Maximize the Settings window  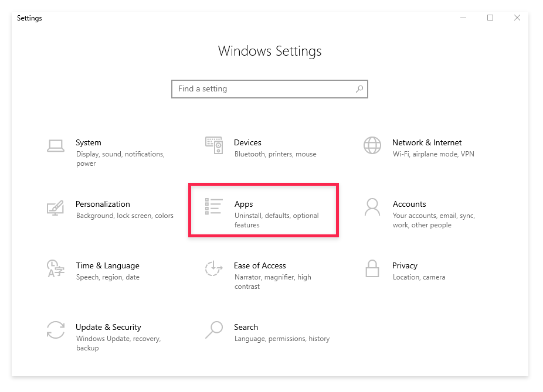490,18
